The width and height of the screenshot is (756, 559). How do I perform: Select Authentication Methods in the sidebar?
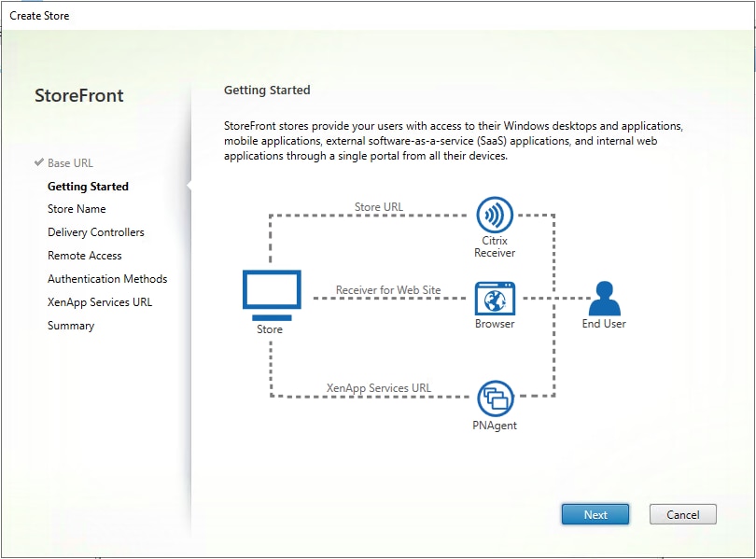click(x=107, y=278)
